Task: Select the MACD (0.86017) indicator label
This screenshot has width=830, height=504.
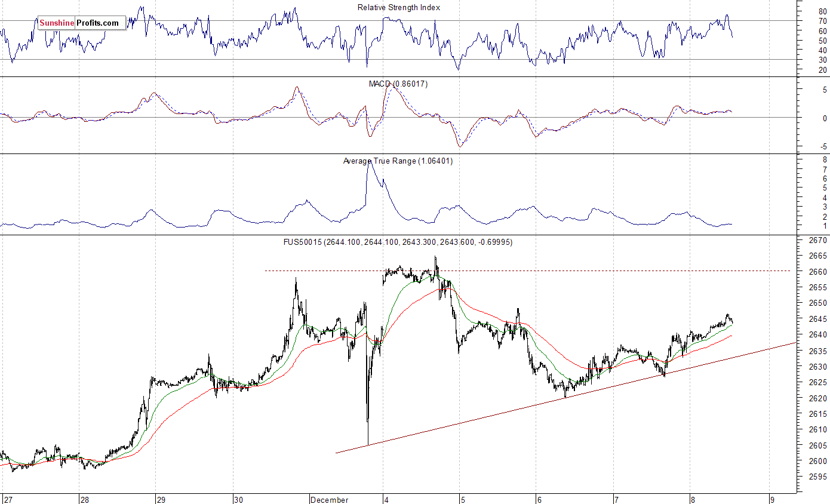Action: 398,84
